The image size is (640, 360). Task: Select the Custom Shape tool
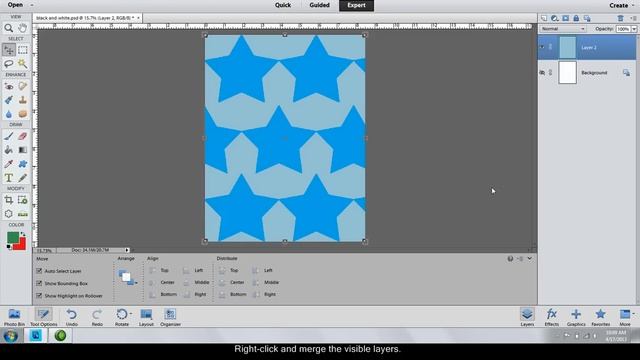(23, 164)
